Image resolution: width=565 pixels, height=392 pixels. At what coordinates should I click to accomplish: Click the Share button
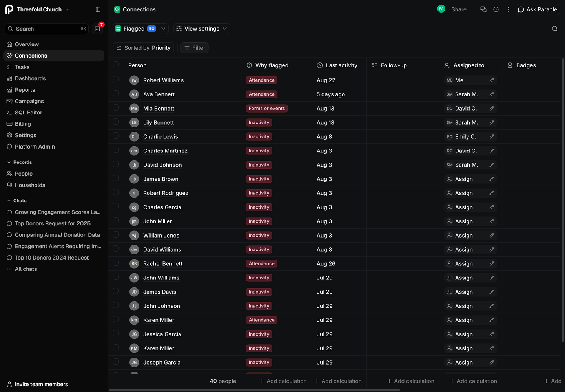[x=459, y=9]
